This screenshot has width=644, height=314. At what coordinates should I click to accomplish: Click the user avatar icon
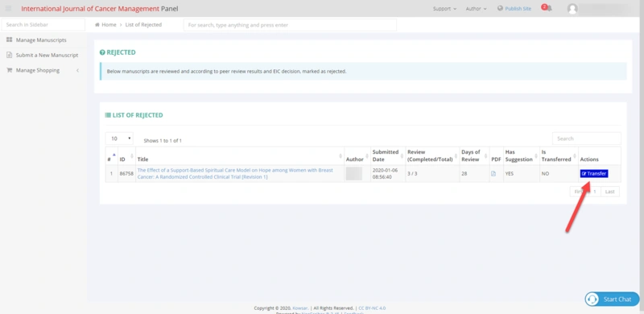[x=572, y=9]
